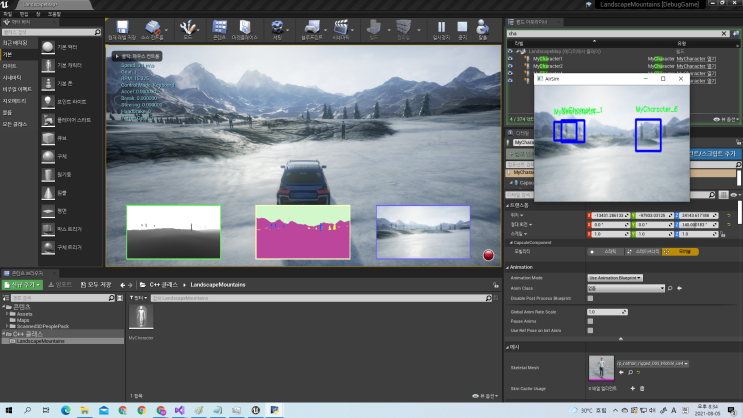Click the red recording indicator in viewport

click(x=488, y=255)
